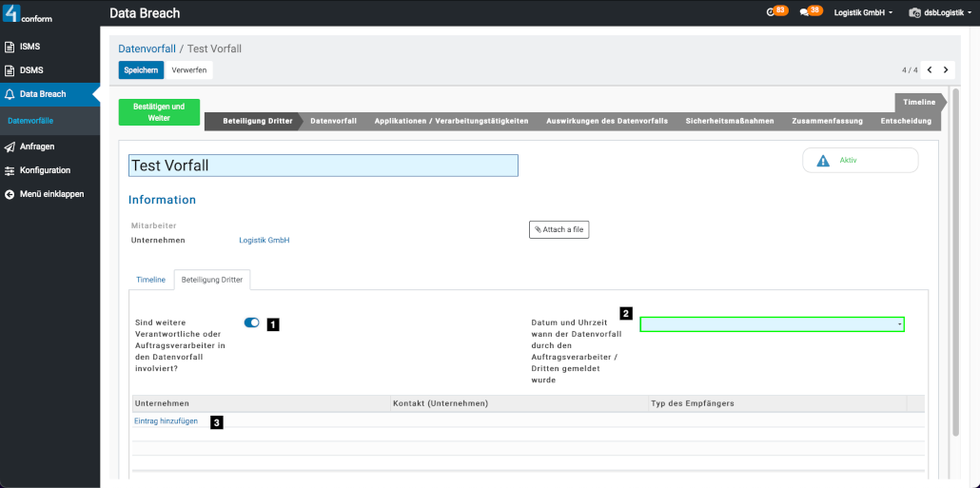Open the ISMS sidebar module

pos(29,47)
